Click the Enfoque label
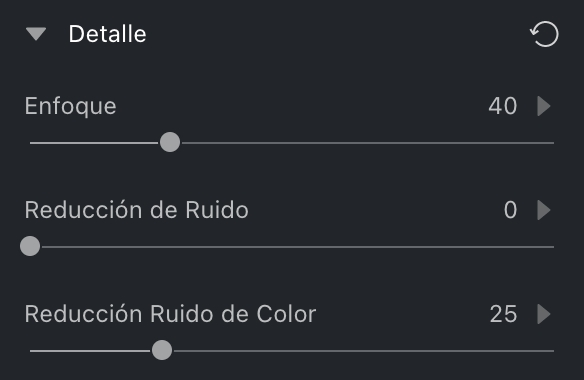 [x=70, y=107]
